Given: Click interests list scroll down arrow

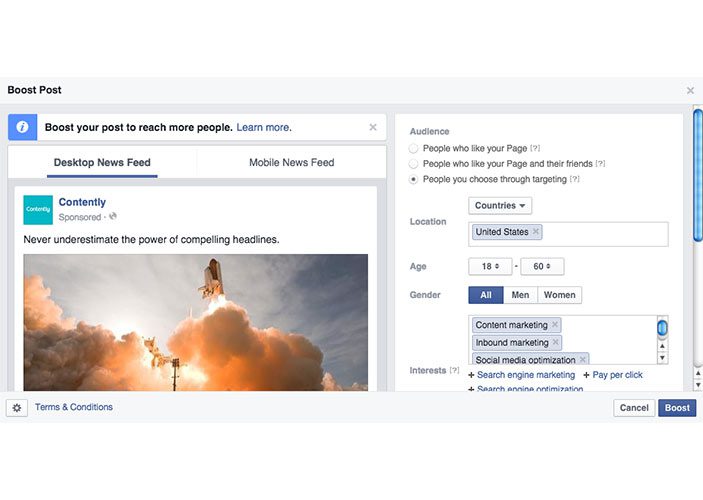Looking at the screenshot, I should tap(662, 357).
